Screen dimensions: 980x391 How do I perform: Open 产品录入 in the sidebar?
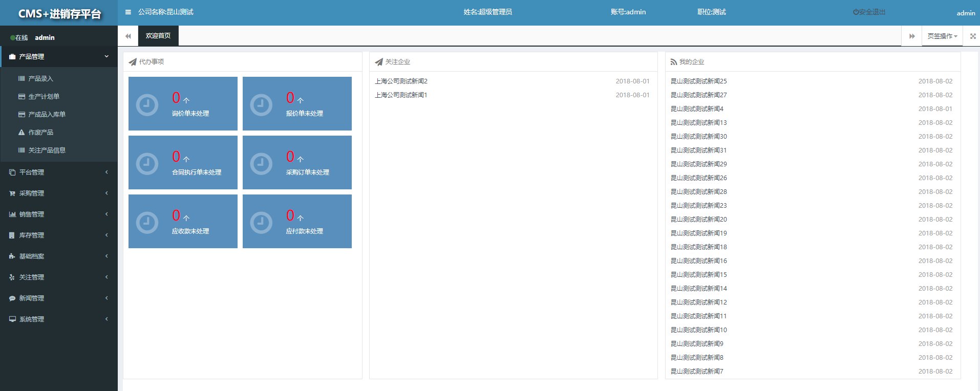[x=41, y=79]
